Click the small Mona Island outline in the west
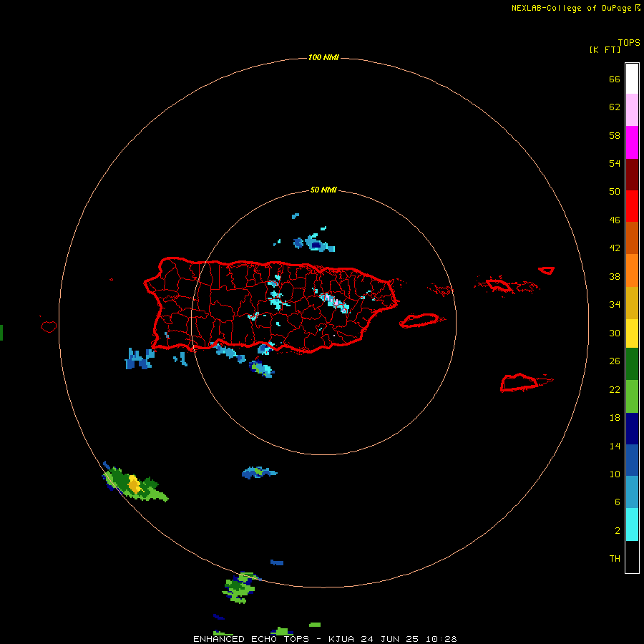 (49, 326)
